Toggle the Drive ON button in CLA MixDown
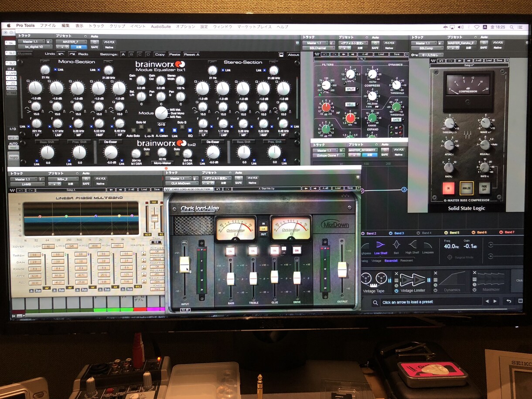Screen dimensions: 532x399 pyautogui.click(x=297, y=250)
